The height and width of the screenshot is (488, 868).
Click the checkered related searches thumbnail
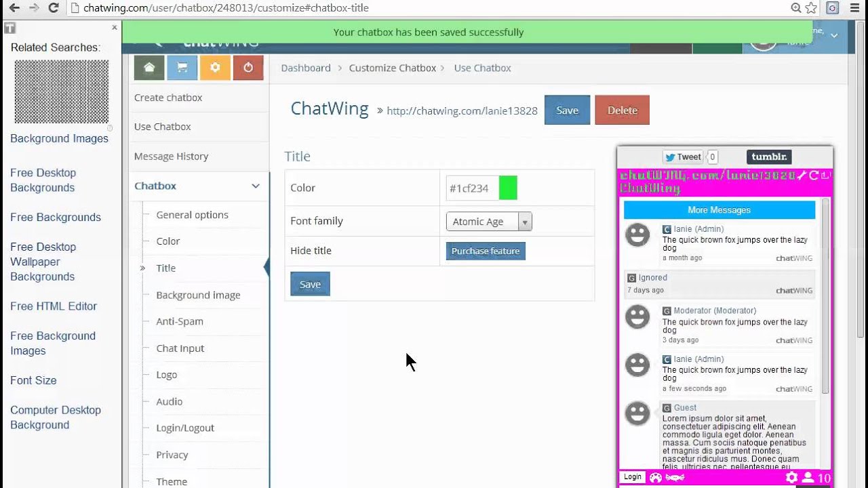(x=62, y=91)
